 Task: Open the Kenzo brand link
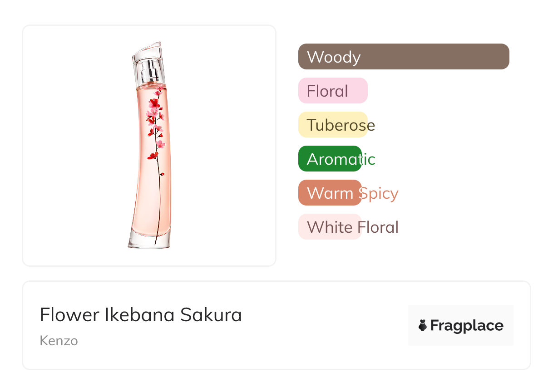59,341
